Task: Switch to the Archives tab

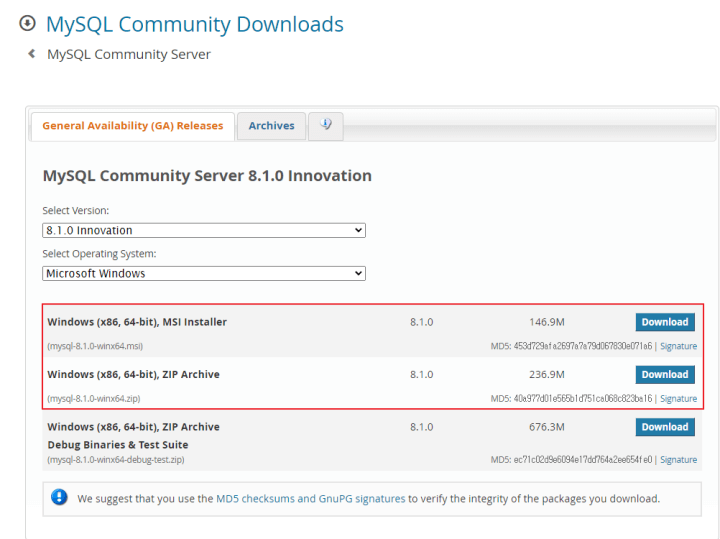Action: click(271, 126)
